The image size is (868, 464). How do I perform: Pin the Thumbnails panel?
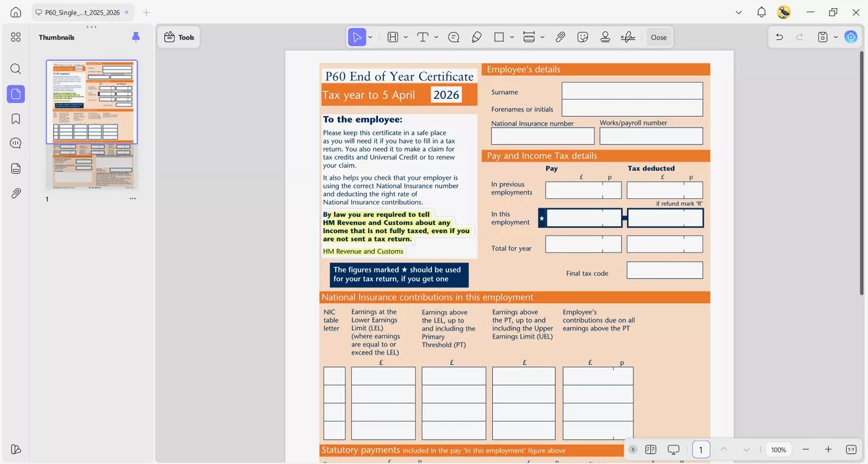click(136, 37)
